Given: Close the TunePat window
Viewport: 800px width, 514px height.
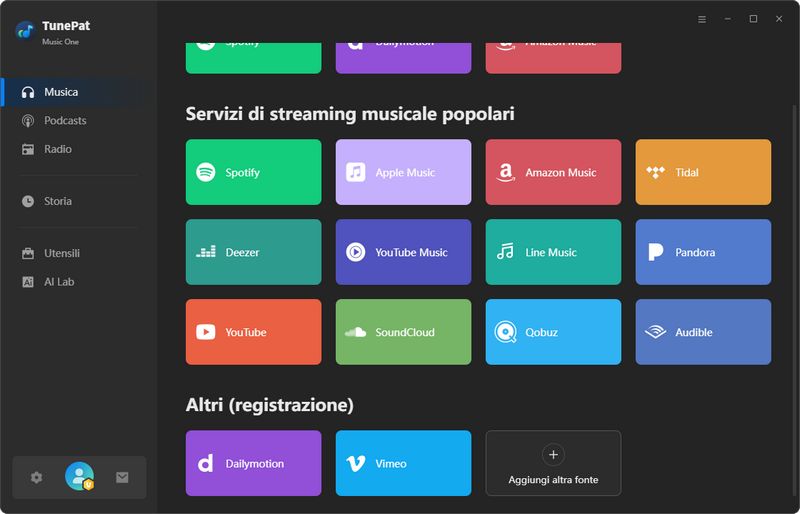Looking at the screenshot, I should 779,19.
